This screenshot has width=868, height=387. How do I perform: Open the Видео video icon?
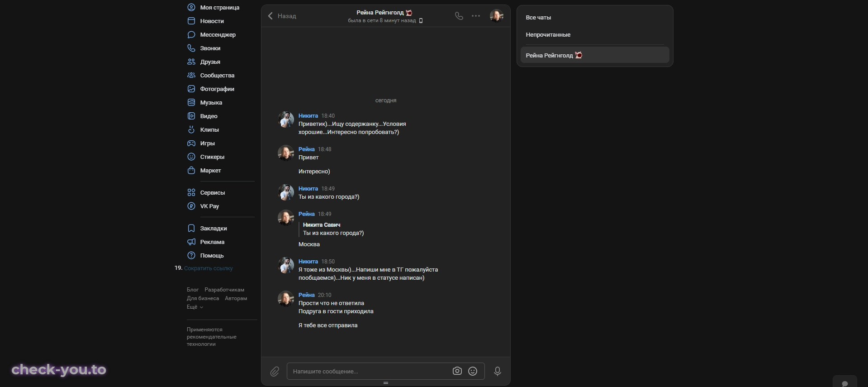[191, 116]
